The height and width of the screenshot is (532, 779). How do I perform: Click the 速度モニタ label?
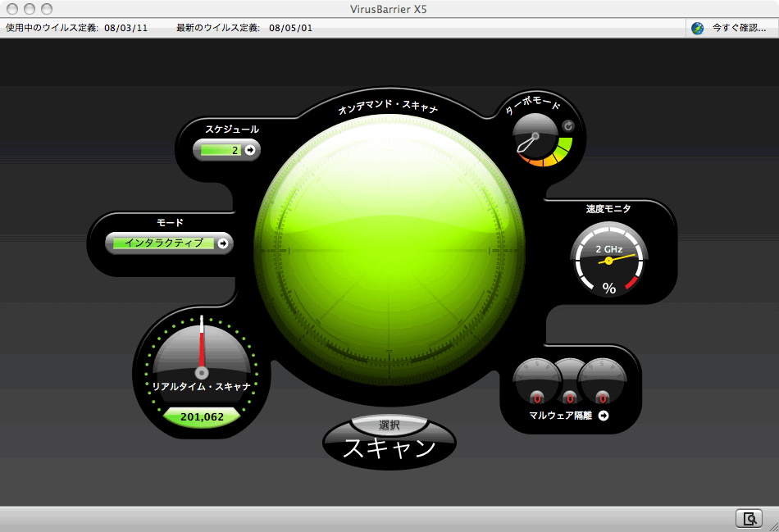(x=608, y=209)
